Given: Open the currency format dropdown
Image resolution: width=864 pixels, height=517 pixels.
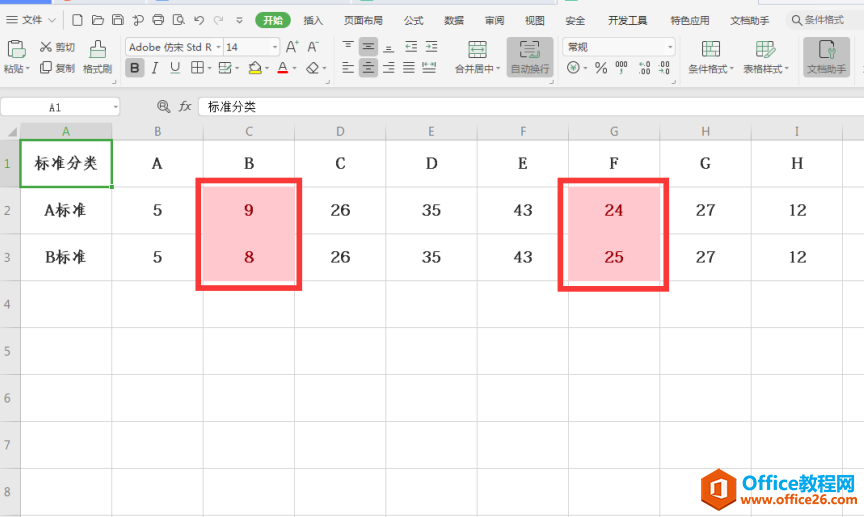Looking at the screenshot, I should pyautogui.click(x=585, y=68).
